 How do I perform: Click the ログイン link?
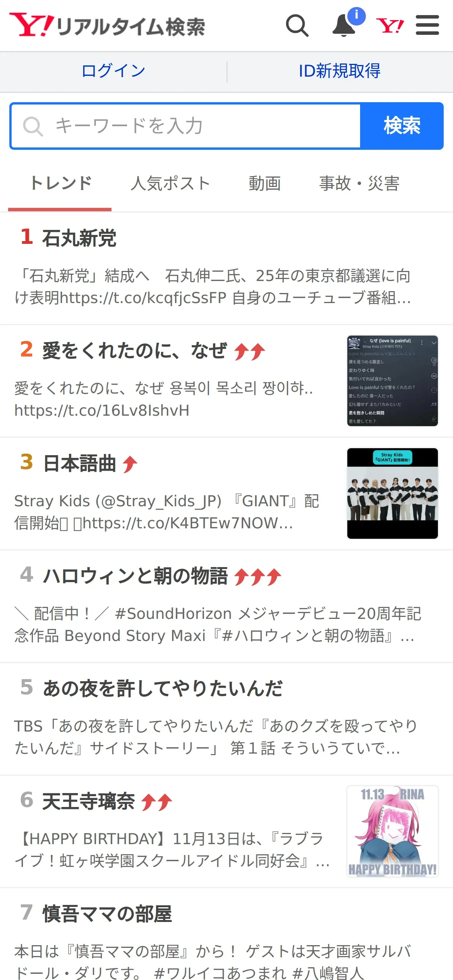[113, 71]
